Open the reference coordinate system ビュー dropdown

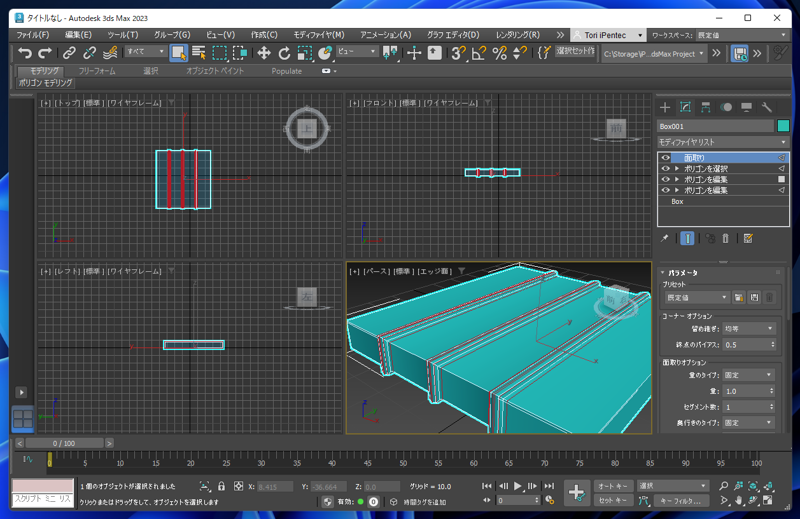pyautogui.click(x=356, y=52)
